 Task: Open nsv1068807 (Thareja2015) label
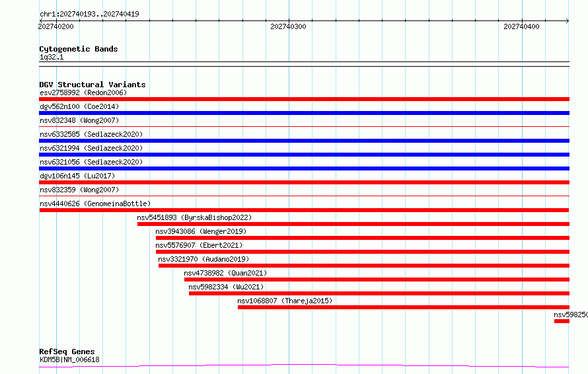click(x=285, y=301)
